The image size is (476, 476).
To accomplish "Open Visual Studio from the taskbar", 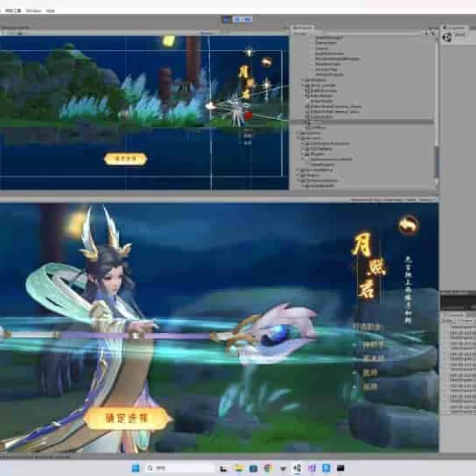I will (312, 468).
